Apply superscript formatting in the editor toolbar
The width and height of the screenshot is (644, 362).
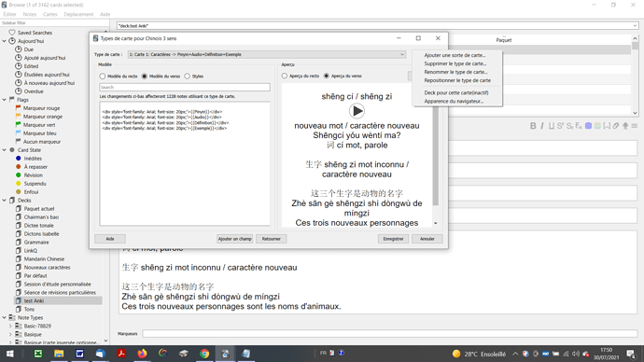pos(560,126)
